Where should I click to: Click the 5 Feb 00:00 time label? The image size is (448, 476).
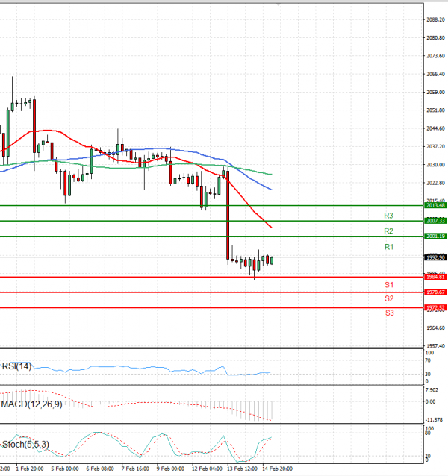tap(65, 469)
